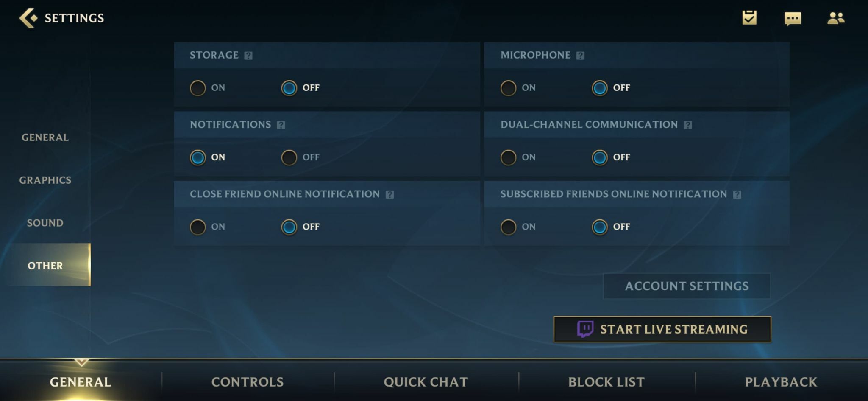Show help for Notifications setting
The image size is (868, 401).
click(281, 125)
